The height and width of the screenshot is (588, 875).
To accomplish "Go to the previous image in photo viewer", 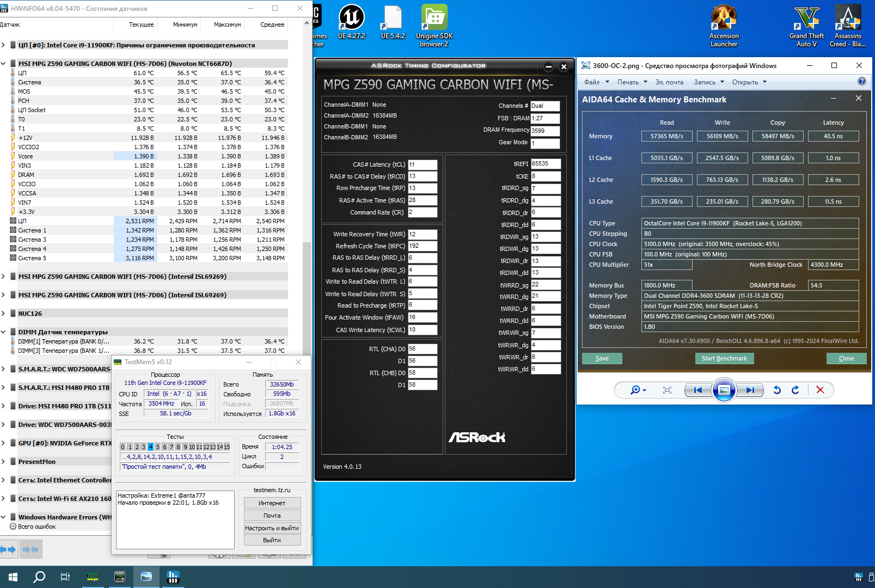I will coord(698,390).
